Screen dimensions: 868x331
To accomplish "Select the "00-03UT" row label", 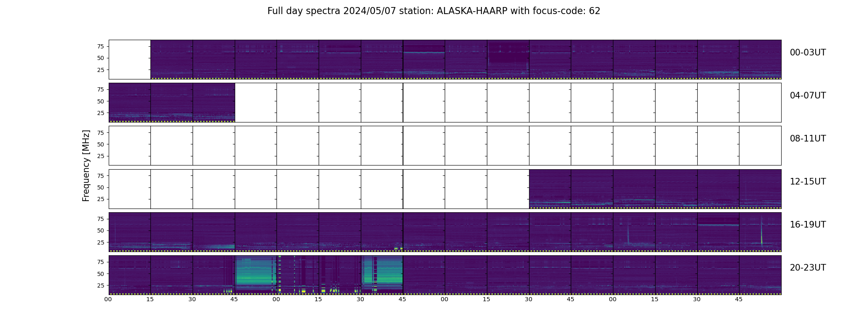I will pyautogui.click(x=808, y=53).
